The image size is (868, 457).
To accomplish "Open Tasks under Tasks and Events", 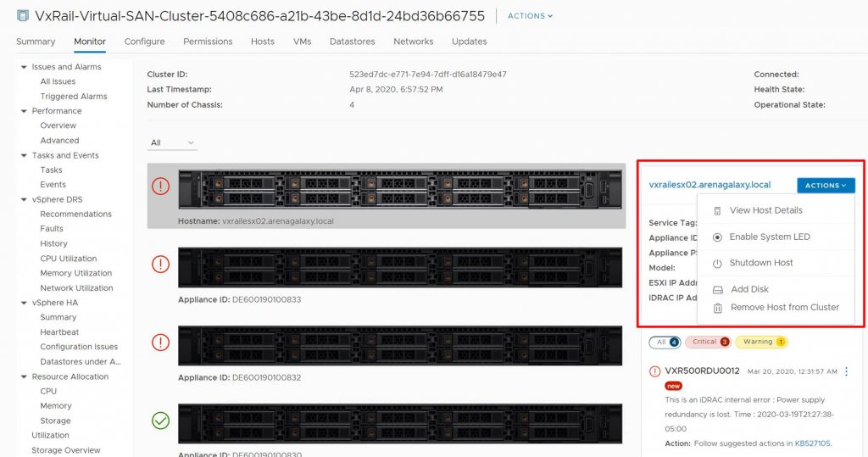I will point(51,170).
